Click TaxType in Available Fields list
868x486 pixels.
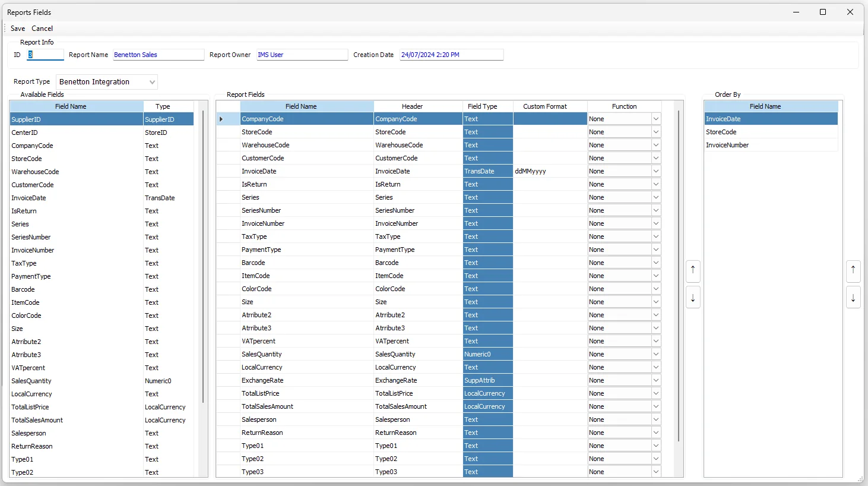point(77,263)
